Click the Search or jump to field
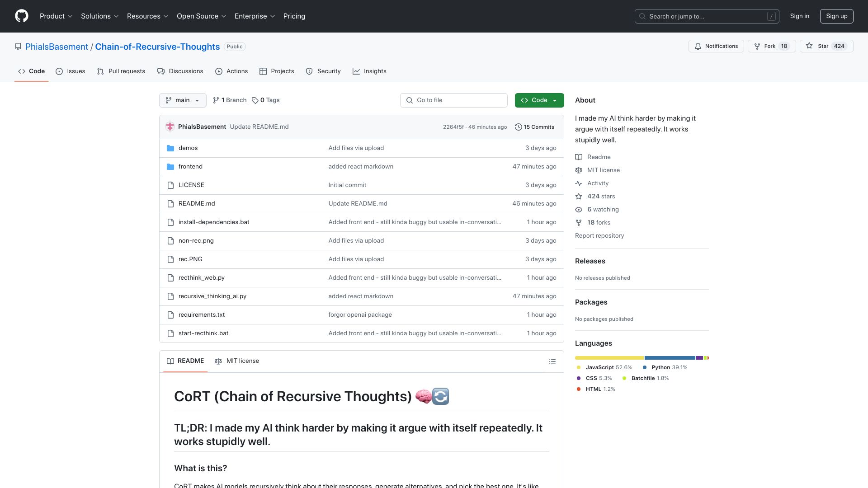 click(707, 16)
